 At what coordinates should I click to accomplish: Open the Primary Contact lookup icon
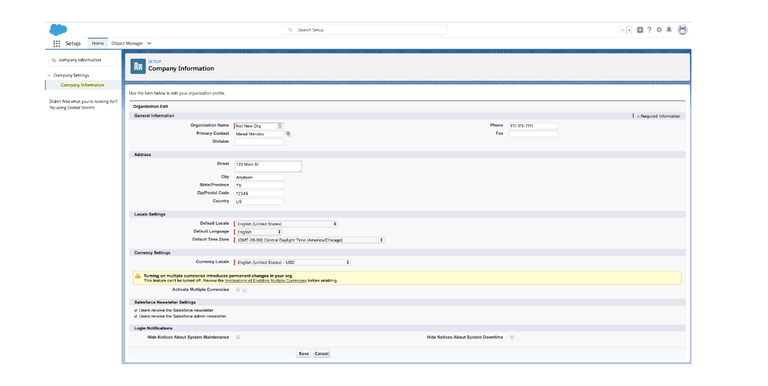[288, 134]
